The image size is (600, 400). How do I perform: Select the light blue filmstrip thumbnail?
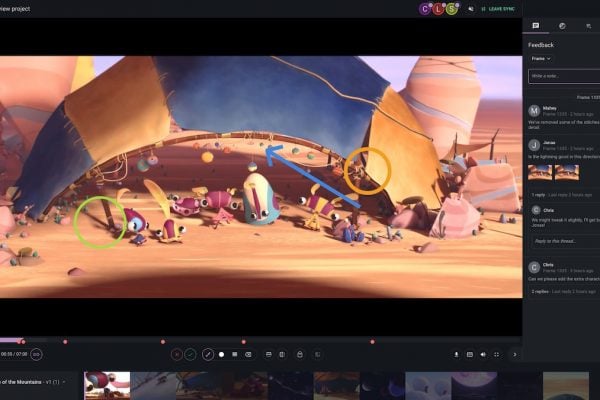click(429, 386)
